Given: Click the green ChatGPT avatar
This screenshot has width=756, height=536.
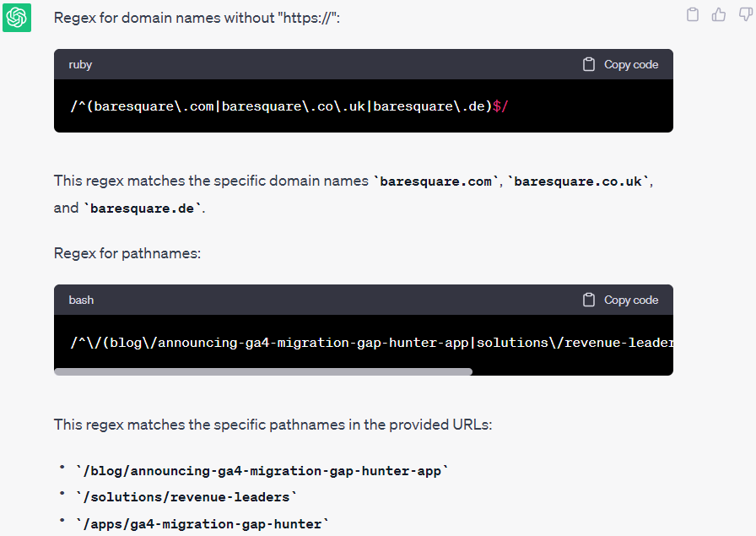Looking at the screenshot, I should tap(17, 17).
